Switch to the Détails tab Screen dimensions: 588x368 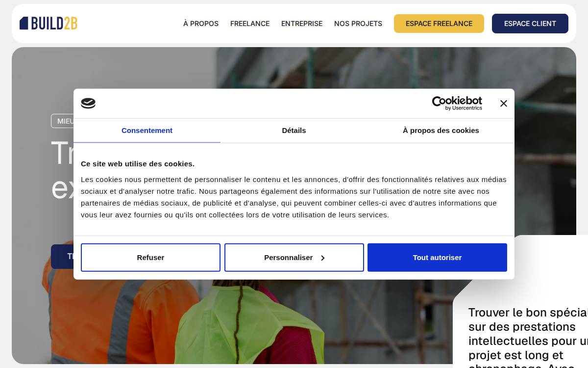pos(294,131)
